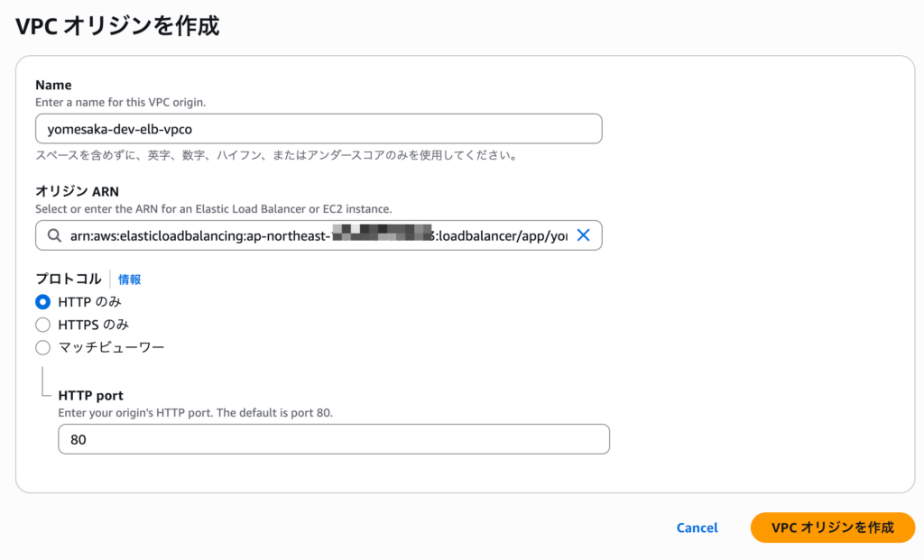Screen dimensions: 924x560
Task: Click the orange VPC オリジンを作成 button
Action: pos(832,528)
